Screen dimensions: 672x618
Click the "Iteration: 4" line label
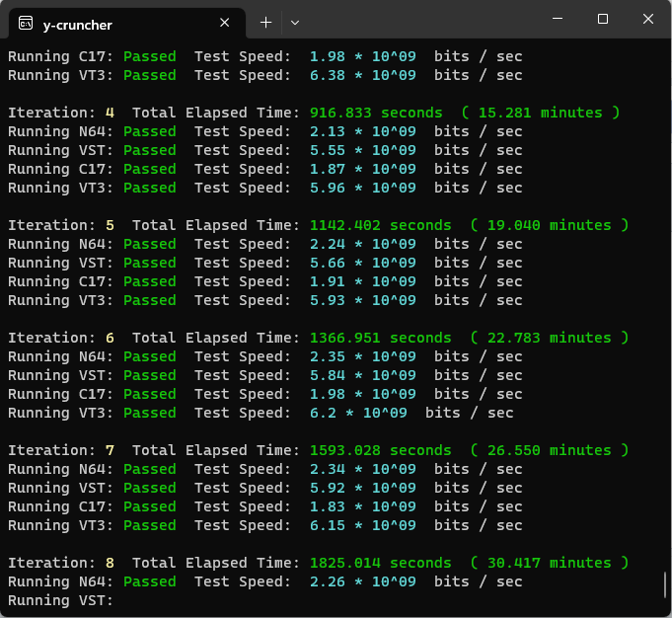pyautogui.click(x=61, y=113)
